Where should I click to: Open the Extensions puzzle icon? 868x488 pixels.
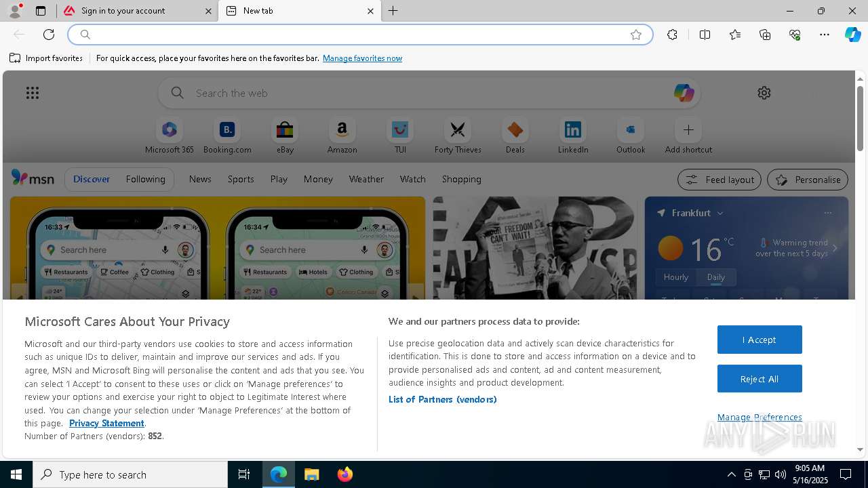click(x=672, y=35)
